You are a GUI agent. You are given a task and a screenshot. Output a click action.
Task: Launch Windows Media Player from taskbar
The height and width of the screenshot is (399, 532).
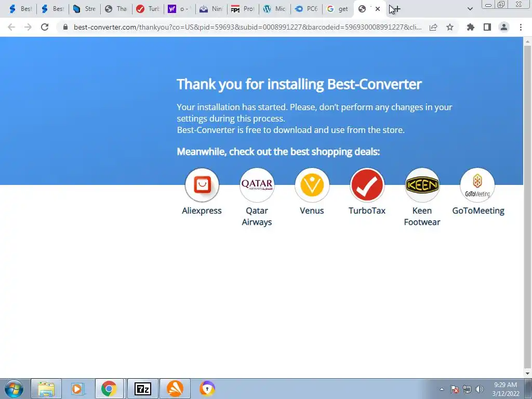(77, 389)
